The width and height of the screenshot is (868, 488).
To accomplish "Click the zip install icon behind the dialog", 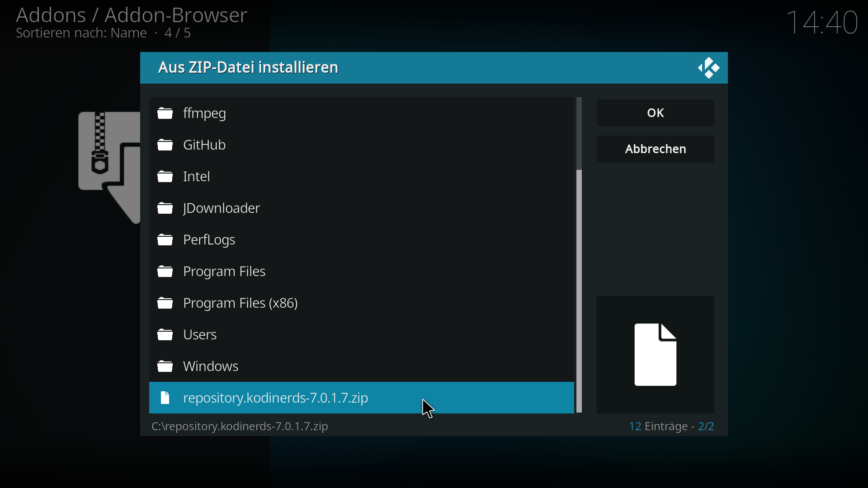I will [109, 167].
